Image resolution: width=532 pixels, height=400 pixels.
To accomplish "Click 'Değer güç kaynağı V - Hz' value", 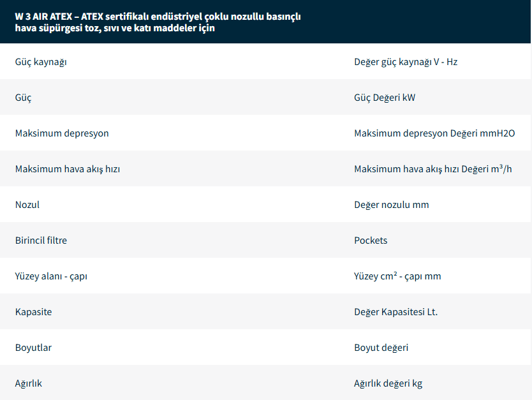I will [406, 62].
